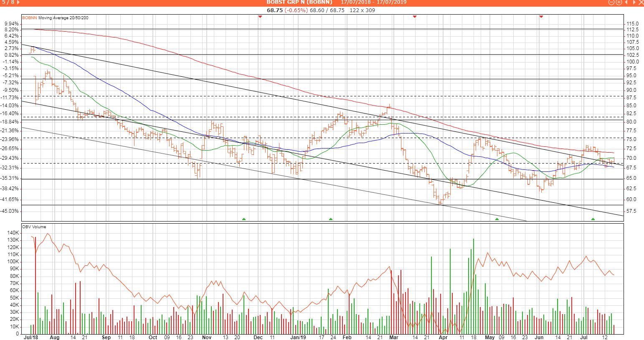
Task: Click the green triangle marker in late November
Action: point(244,219)
